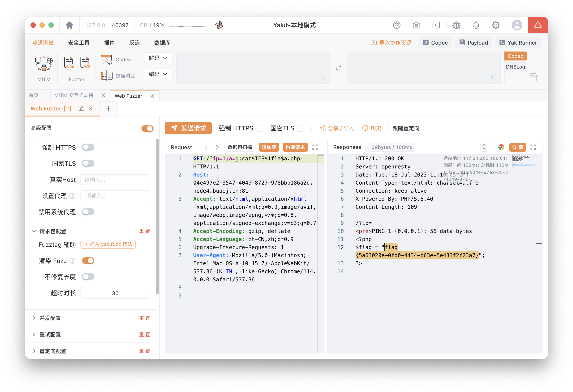
Task: Open the 安全工具 menu
Action: tap(79, 43)
